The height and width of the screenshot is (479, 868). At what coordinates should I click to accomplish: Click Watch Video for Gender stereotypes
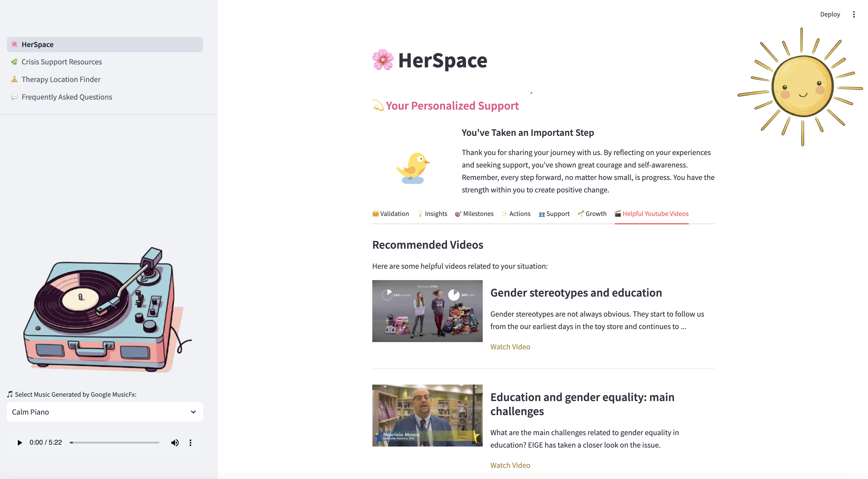click(x=510, y=347)
